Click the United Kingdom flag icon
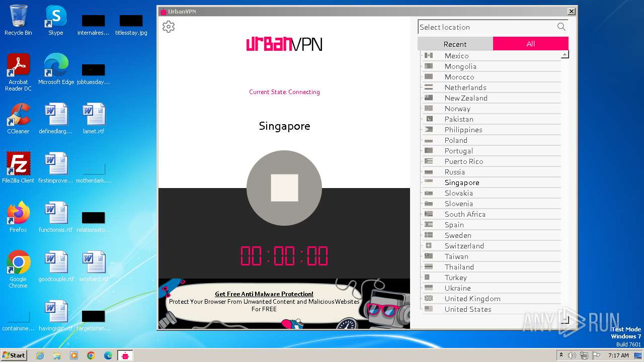Image resolution: width=644 pixels, height=362 pixels. pyautogui.click(x=429, y=298)
